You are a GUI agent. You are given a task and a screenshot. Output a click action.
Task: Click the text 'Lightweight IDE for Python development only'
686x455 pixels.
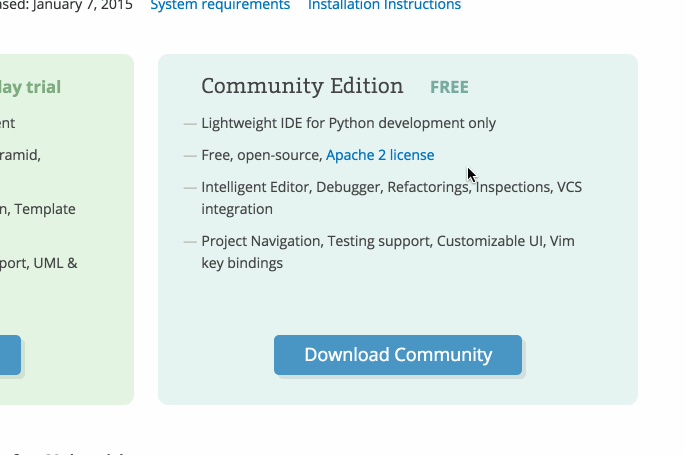click(x=348, y=123)
